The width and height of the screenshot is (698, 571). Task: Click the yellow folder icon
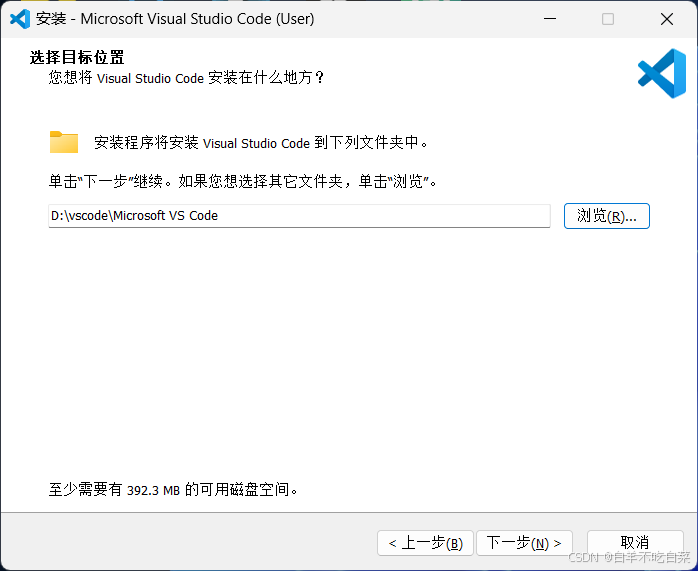(64, 142)
